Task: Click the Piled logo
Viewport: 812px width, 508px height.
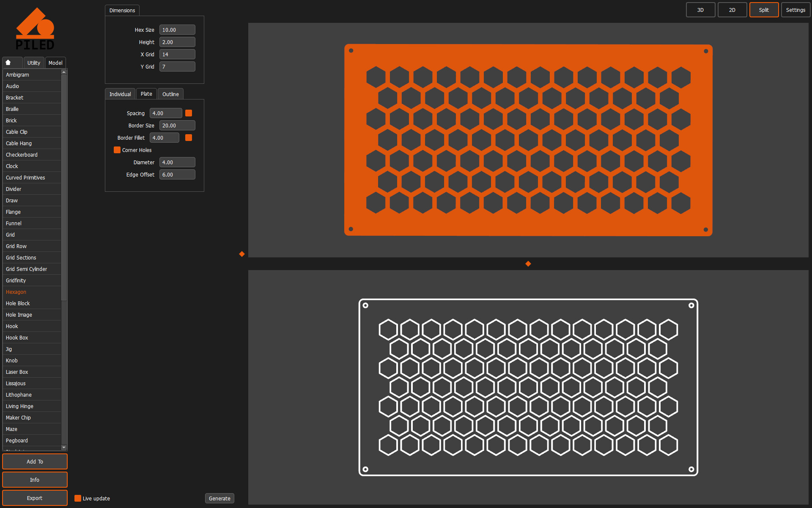Action: [x=35, y=29]
